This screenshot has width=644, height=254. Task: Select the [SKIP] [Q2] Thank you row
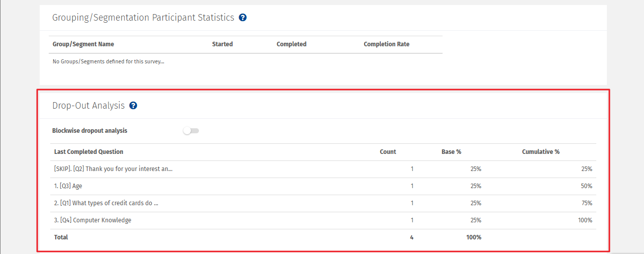(113, 169)
